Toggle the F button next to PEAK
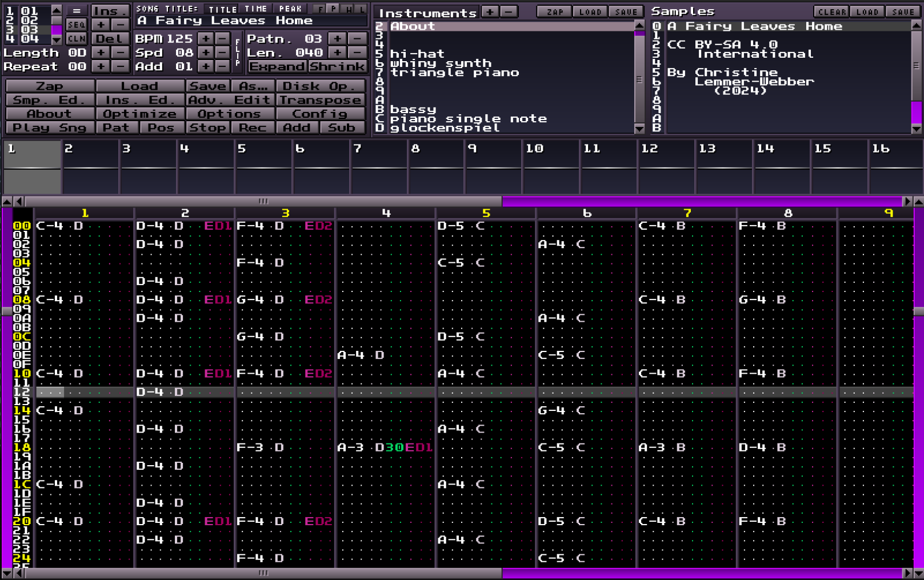 [x=319, y=9]
